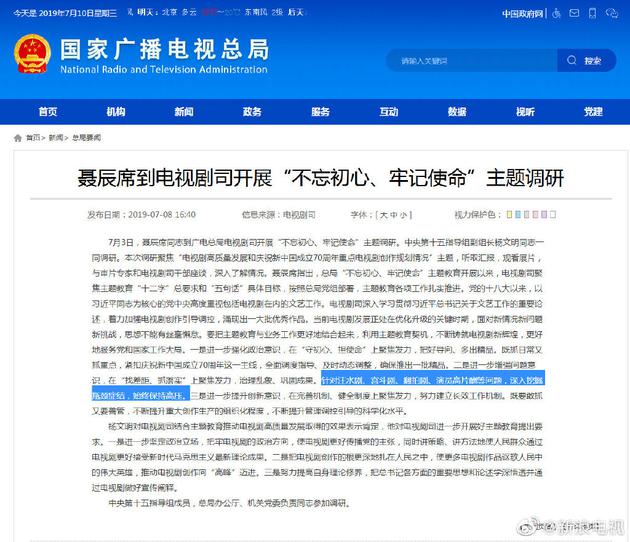The height and width of the screenshot is (542, 630).
Task: Click the English name National Radio and Television Administration
Action: click(x=164, y=70)
